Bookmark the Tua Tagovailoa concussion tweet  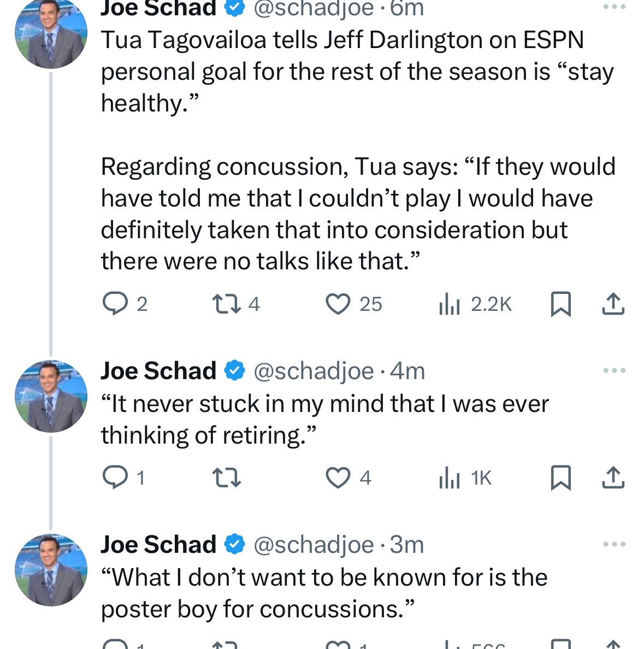pyautogui.click(x=560, y=304)
